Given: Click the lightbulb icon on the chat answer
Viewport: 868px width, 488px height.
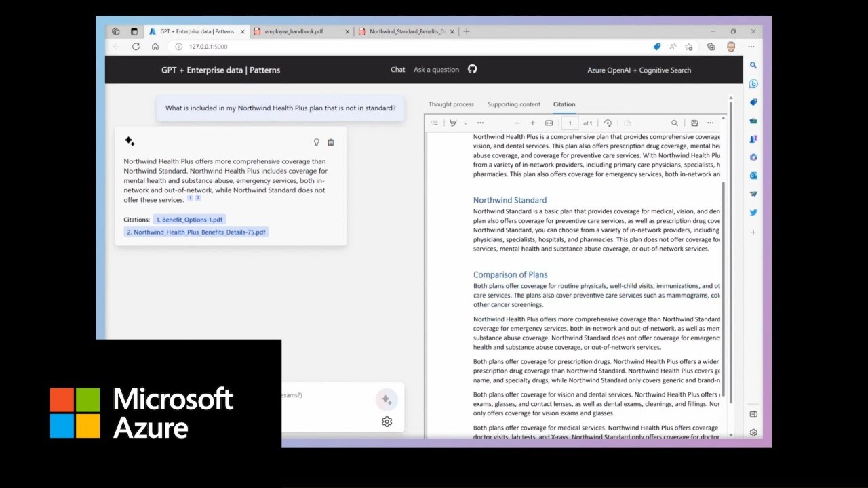Looking at the screenshot, I should (x=316, y=142).
